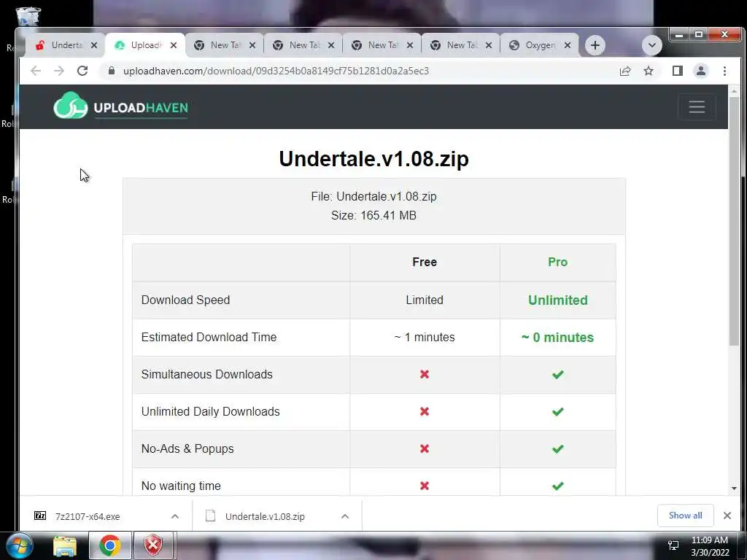Click 'Size: 165.41 MB' text

pyautogui.click(x=373, y=215)
